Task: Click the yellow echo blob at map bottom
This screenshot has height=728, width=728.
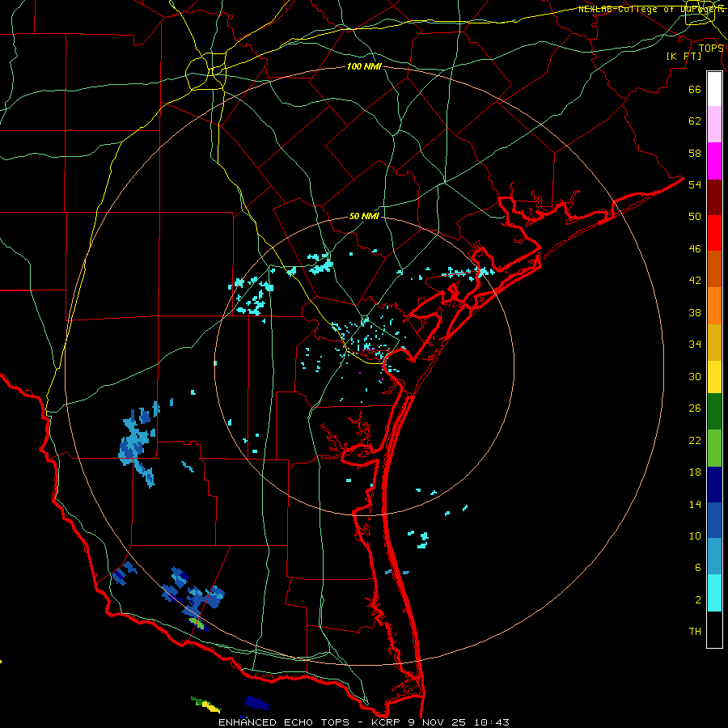Action: pyautogui.click(x=211, y=707)
